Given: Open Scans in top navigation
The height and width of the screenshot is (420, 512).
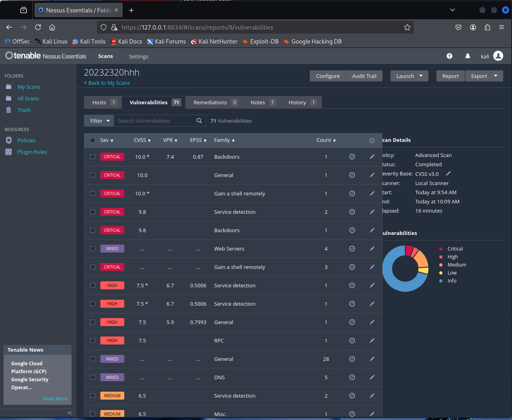Looking at the screenshot, I should (106, 56).
